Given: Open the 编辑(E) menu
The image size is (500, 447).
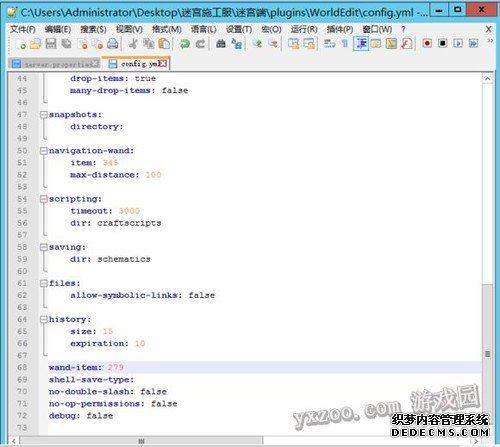Looking at the screenshot, I should [58, 29].
